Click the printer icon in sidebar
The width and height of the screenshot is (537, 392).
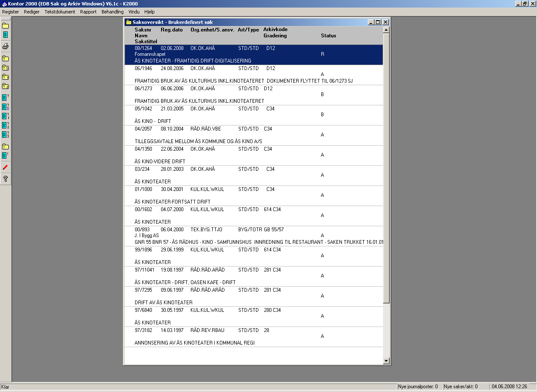click(5, 46)
